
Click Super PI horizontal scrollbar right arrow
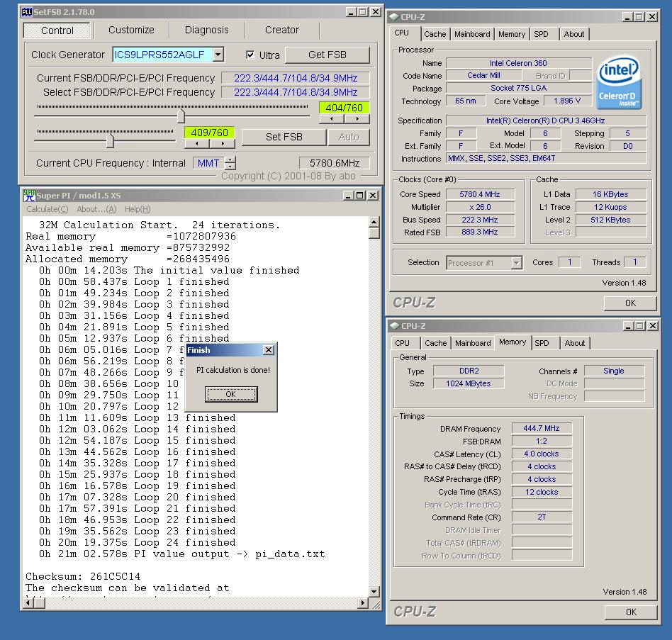point(362,602)
